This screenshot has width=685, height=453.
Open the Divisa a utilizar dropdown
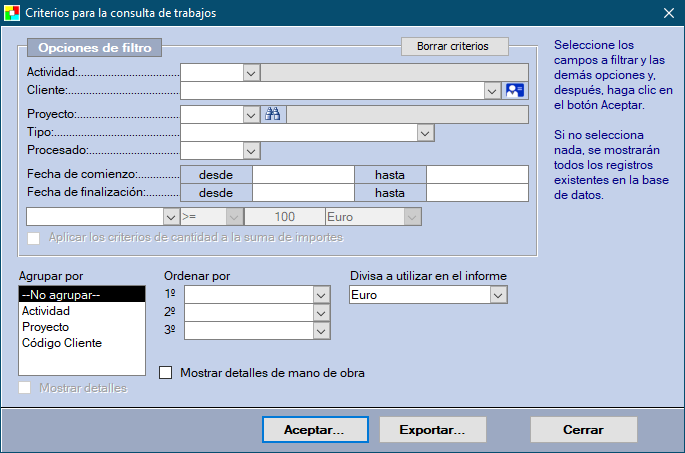point(498,295)
